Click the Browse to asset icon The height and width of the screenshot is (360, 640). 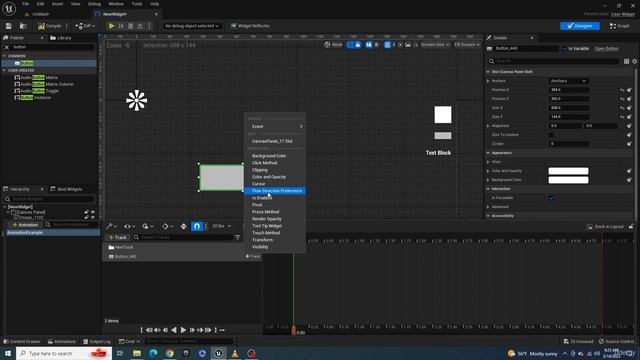pos(23,26)
